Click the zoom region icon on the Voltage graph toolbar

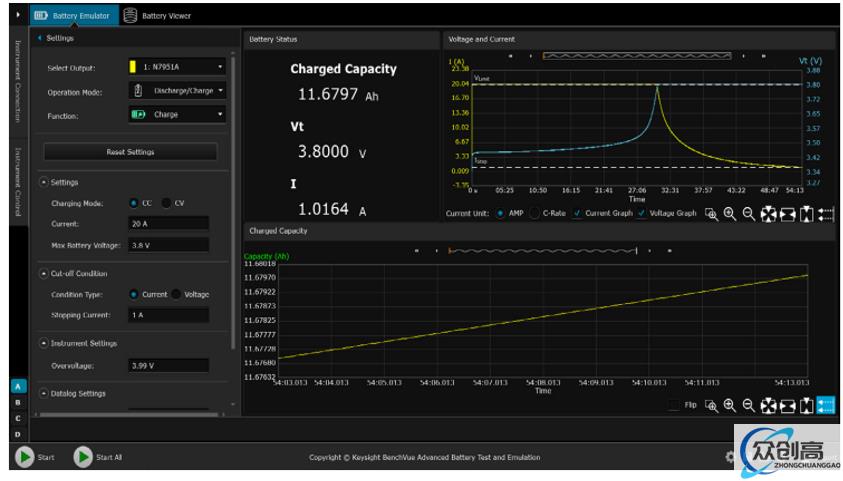710,214
